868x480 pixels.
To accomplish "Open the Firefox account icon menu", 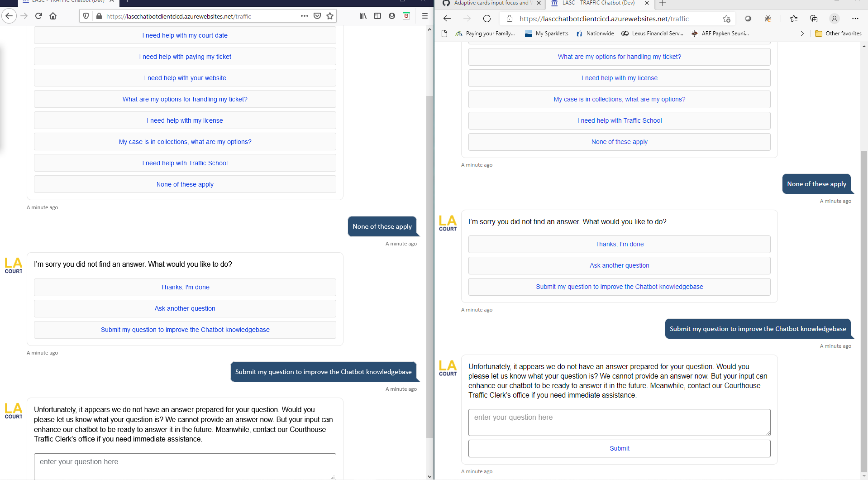I will (x=392, y=16).
